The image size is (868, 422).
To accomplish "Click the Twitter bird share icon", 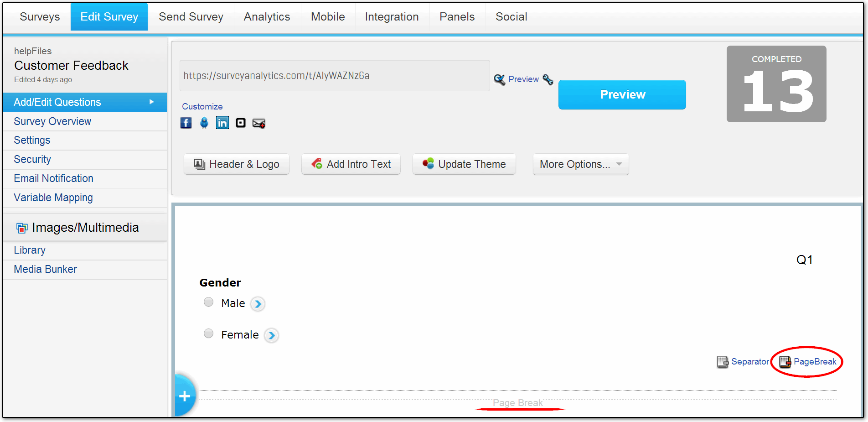I will click(204, 123).
